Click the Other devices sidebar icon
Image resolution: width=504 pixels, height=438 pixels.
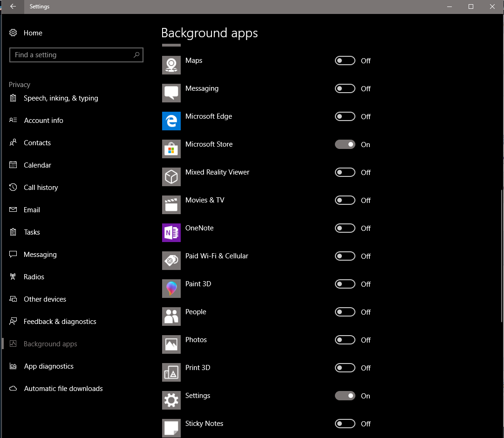tap(13, 299)
